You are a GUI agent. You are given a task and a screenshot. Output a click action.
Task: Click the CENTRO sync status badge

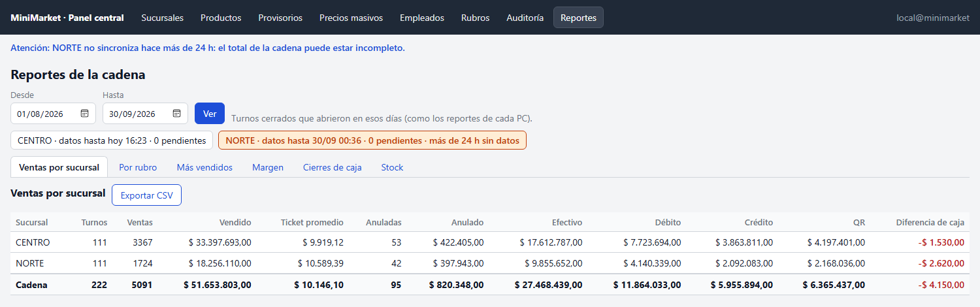click(112, 140)
